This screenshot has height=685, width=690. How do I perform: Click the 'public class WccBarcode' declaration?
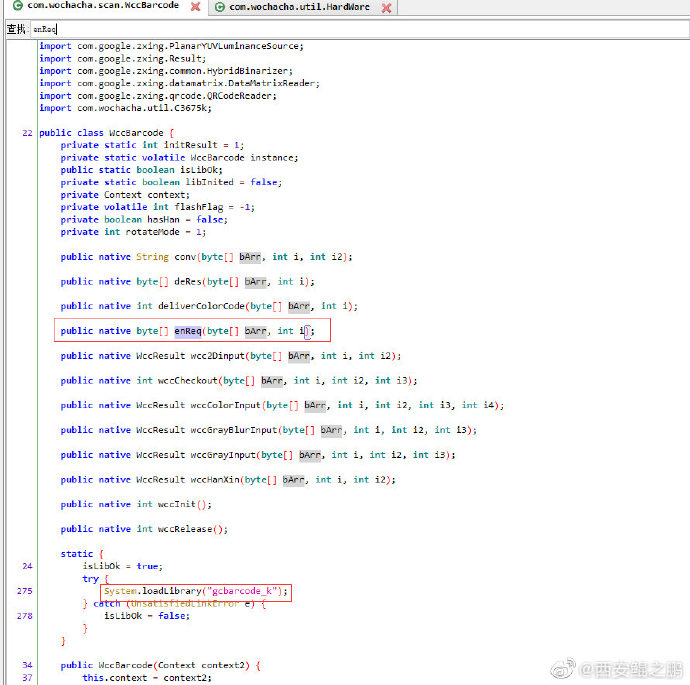pyautogui.click(x=106, y=133)
